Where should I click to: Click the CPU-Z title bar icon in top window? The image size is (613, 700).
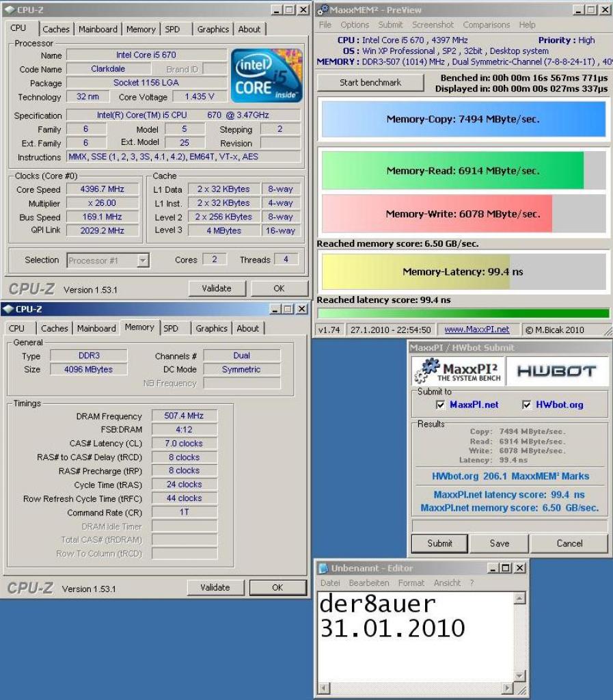[x=10, y=10]
